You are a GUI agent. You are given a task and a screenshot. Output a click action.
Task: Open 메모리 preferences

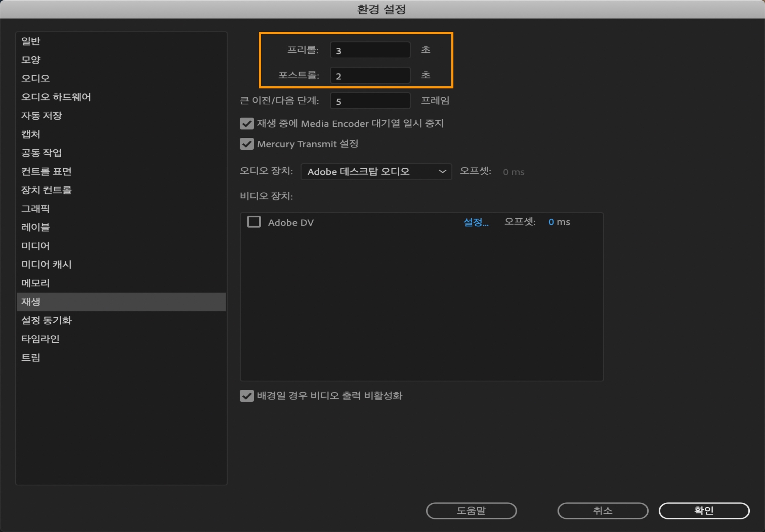(35, 283)
